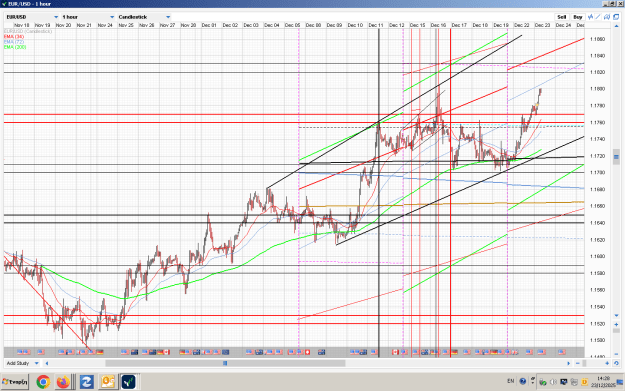The image size is (625, 391).
Task: Detach chart with the window icon
Action: (616, 17)
